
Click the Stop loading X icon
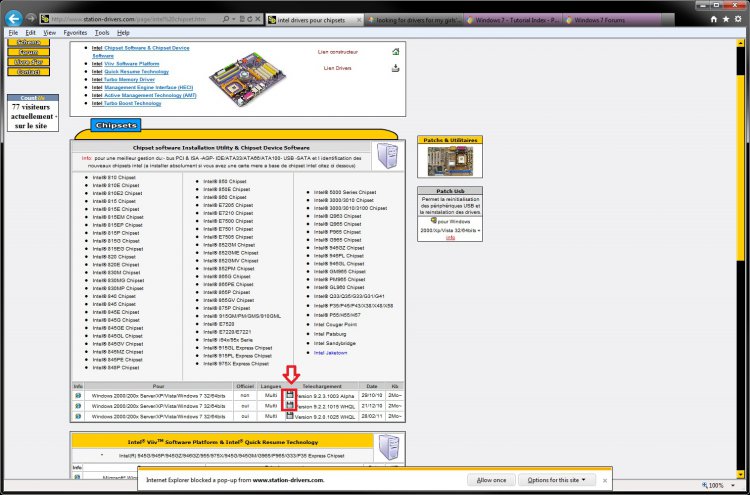coord(258,19)
